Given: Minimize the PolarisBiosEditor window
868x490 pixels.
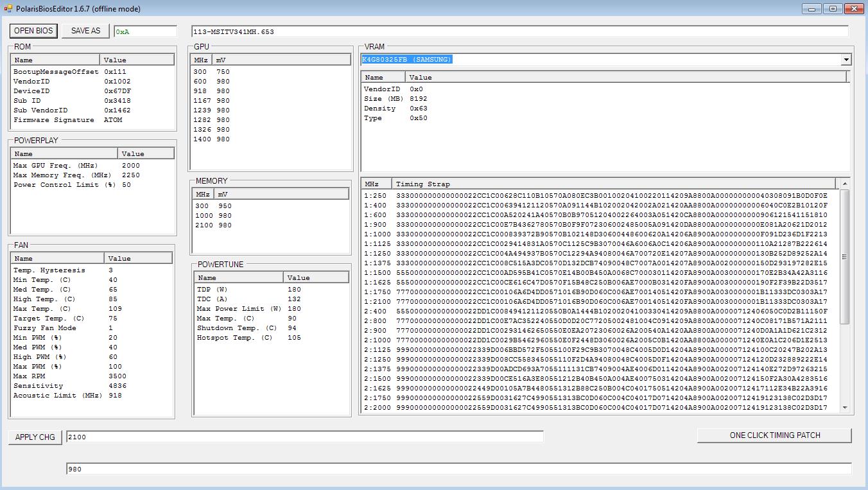Looking at the screenshot, I should [x=812, y=8].
